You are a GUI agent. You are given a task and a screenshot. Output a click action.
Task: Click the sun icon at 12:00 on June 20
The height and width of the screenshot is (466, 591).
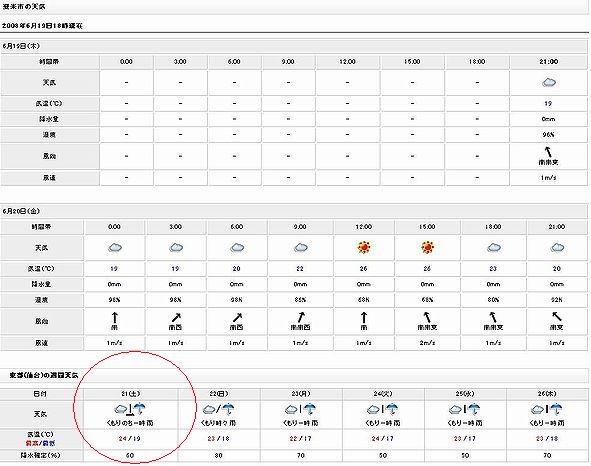tap(364, 247)
